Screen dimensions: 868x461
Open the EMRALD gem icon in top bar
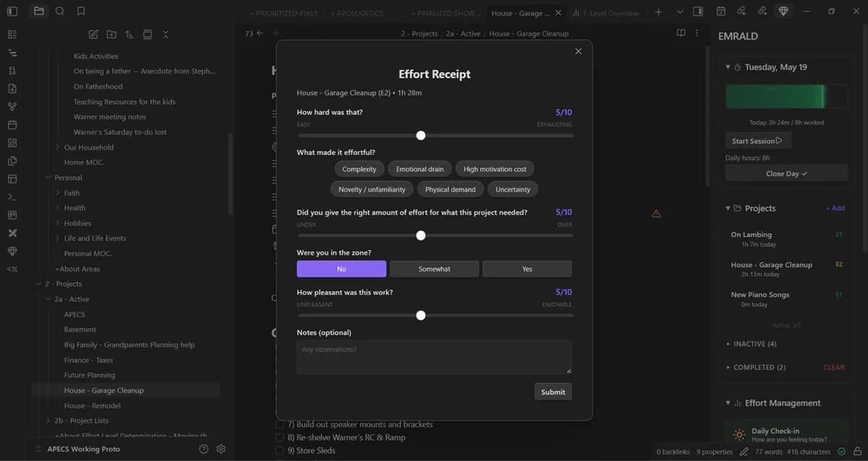point(783,12)
